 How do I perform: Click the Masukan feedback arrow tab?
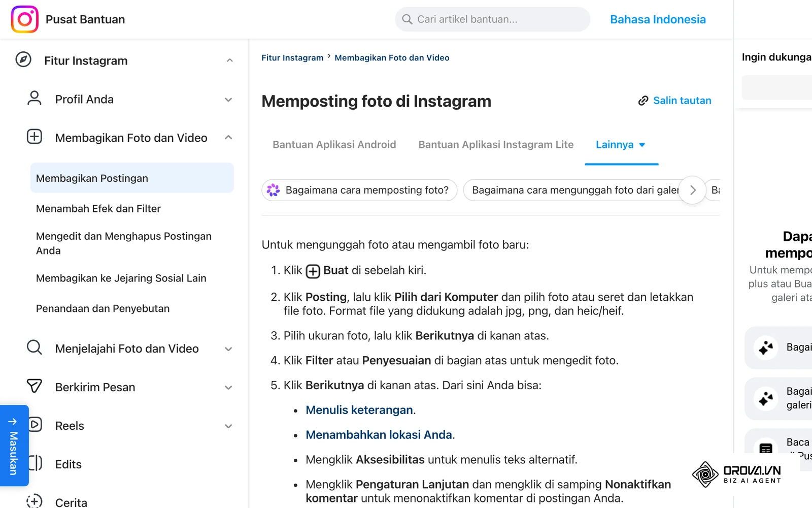[x=14, y=446]
